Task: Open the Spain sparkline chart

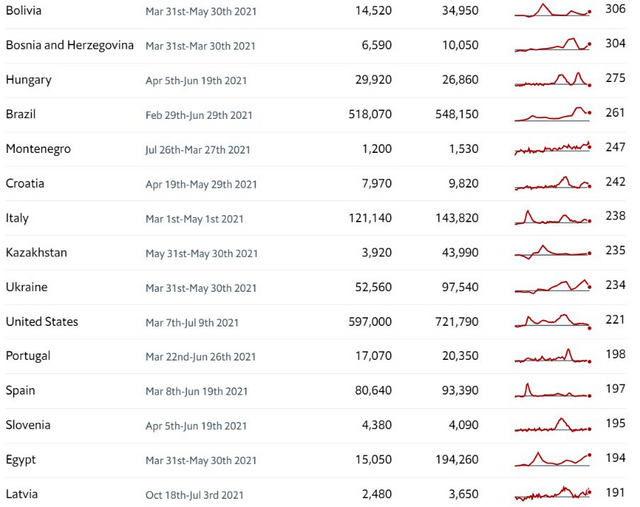Action: (x=553, y=390)
